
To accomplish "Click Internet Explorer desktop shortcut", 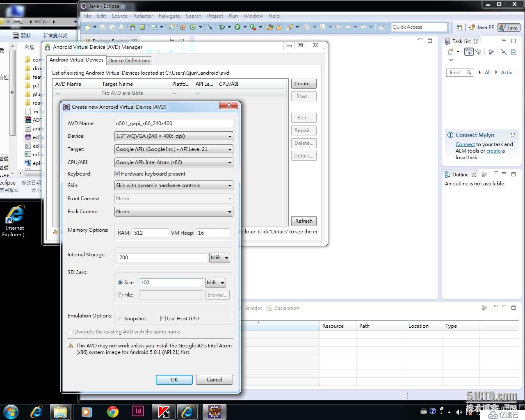I will [15, 221].
